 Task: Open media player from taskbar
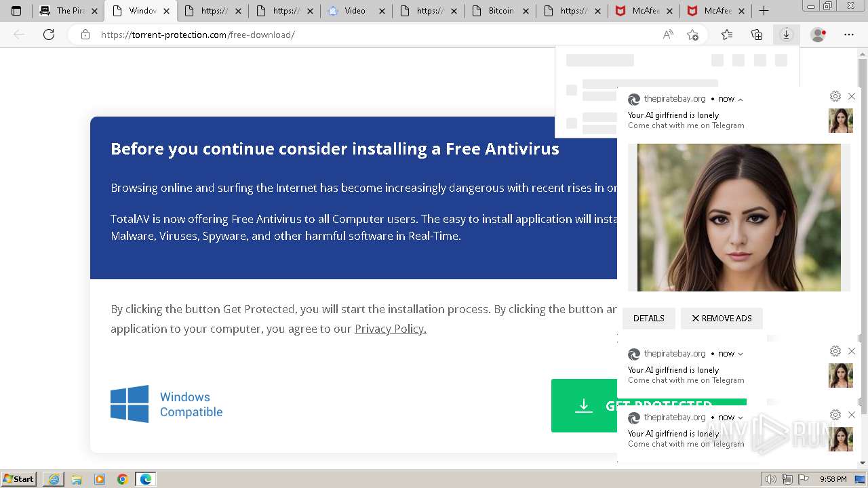[100, 479]
